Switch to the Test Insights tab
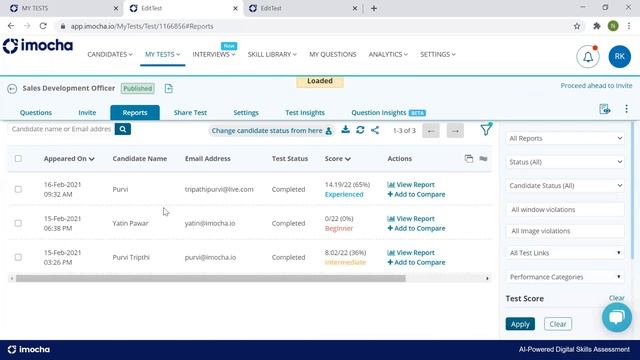Screen dimensions: 640x360 tap(305, 113)
